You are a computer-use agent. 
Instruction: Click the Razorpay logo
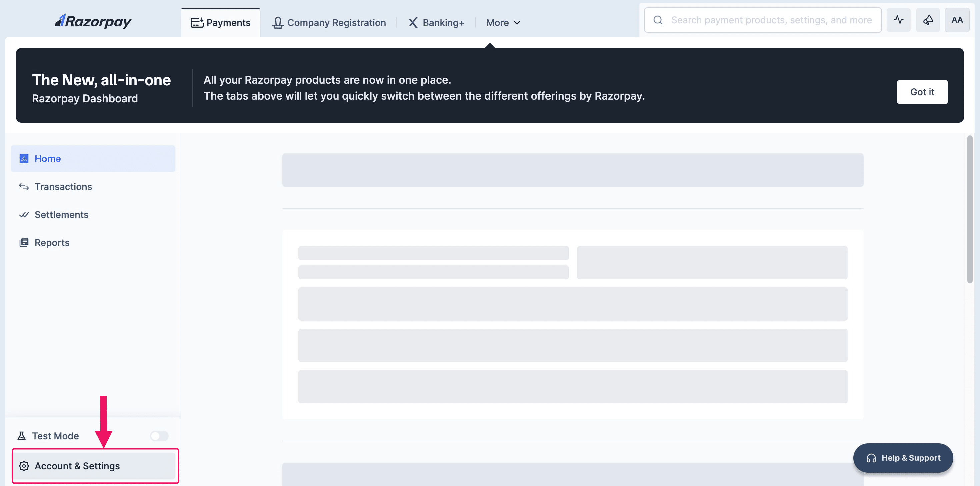93,21
